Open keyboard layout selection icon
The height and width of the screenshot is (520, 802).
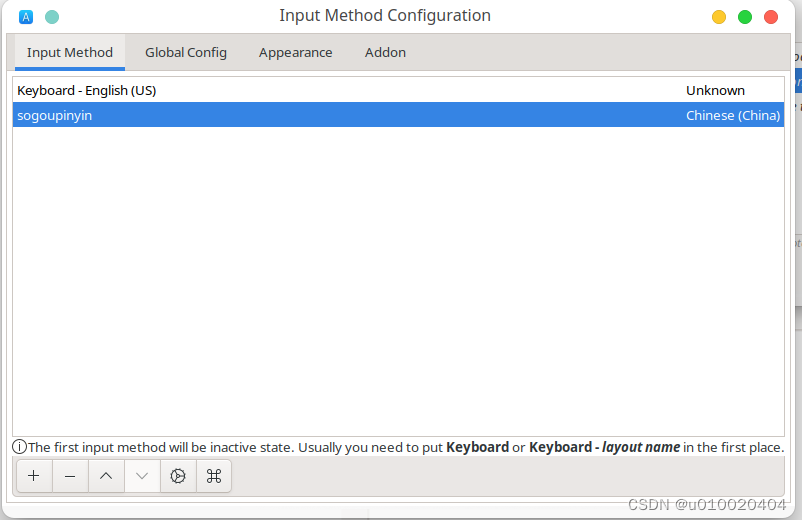214,476
